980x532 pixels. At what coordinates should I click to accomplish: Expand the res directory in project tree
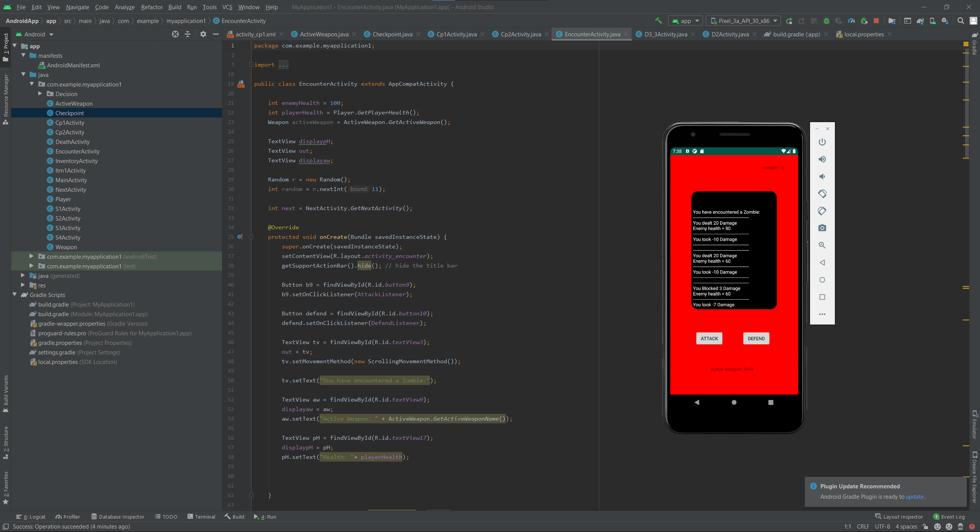pos(23,285)
